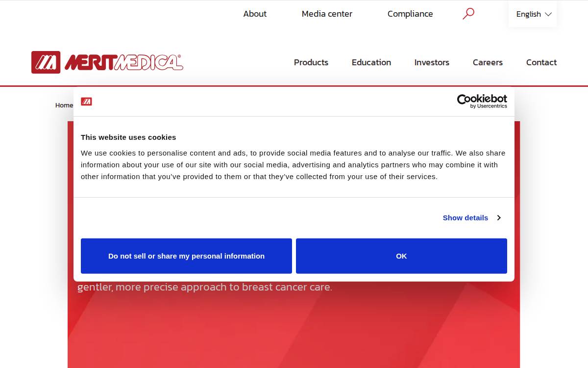Viewport: 588px width, 368px height.
Task: Click the red search magnifier icon
Action: pyautogui.click(x=468, y=14)
